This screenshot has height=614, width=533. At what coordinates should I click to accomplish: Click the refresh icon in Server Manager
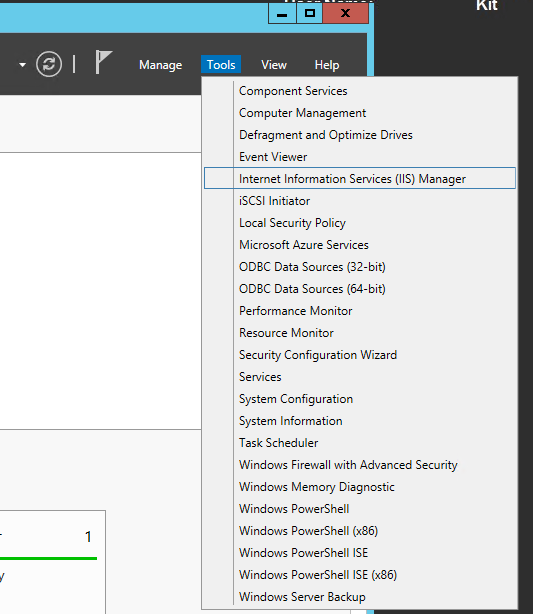tap(49, 64)
